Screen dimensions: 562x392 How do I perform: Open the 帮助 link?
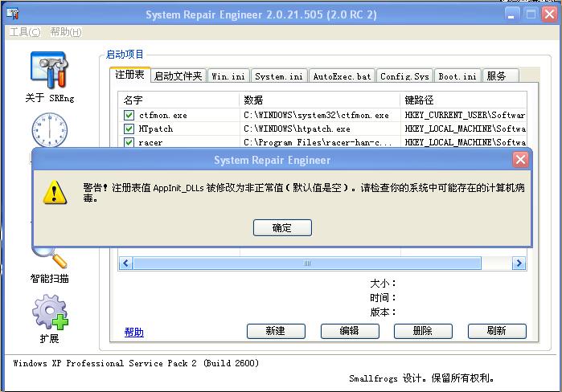tap(133, 333)
